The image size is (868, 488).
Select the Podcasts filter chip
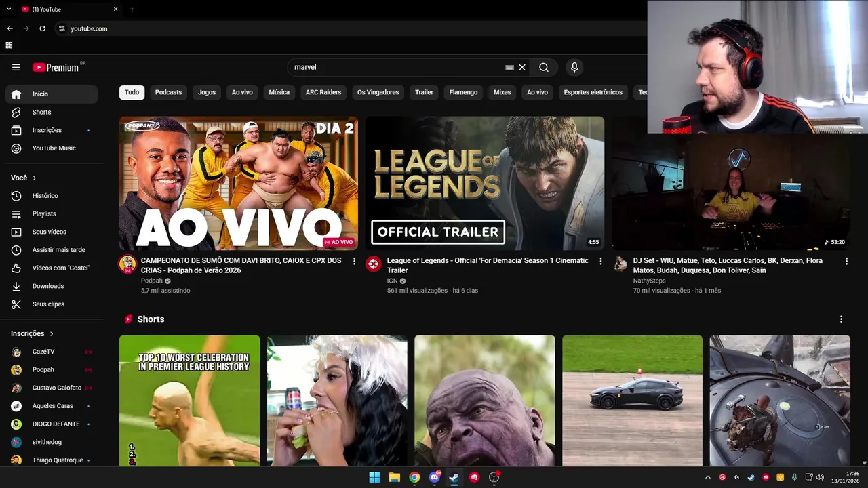coord(168,92)
